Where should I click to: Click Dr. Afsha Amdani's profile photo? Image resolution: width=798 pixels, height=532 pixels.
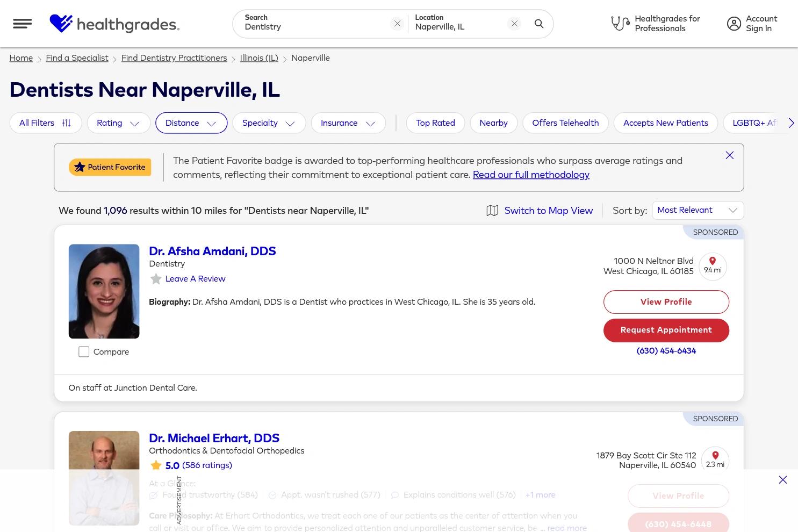click(x=104, y=291)
